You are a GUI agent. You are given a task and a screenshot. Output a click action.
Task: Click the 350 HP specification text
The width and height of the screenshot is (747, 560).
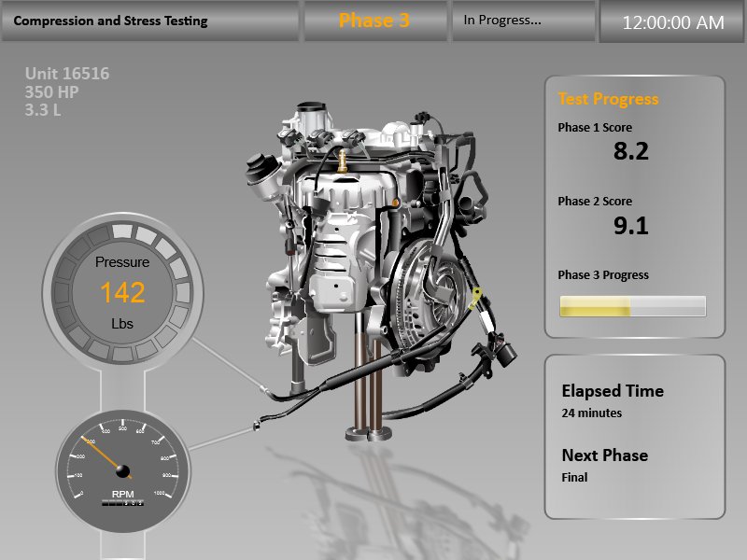[x=51, y=91]
